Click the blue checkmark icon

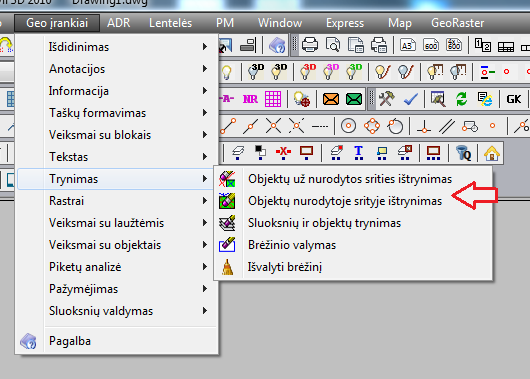click(411, 99)
